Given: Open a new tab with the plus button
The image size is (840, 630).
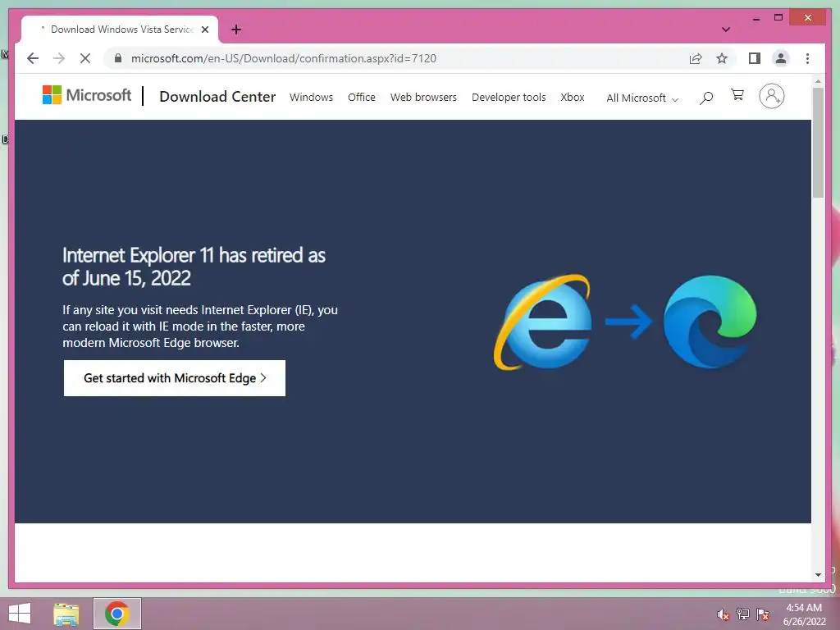Looking at the screenshot, I should click(236, 30).
